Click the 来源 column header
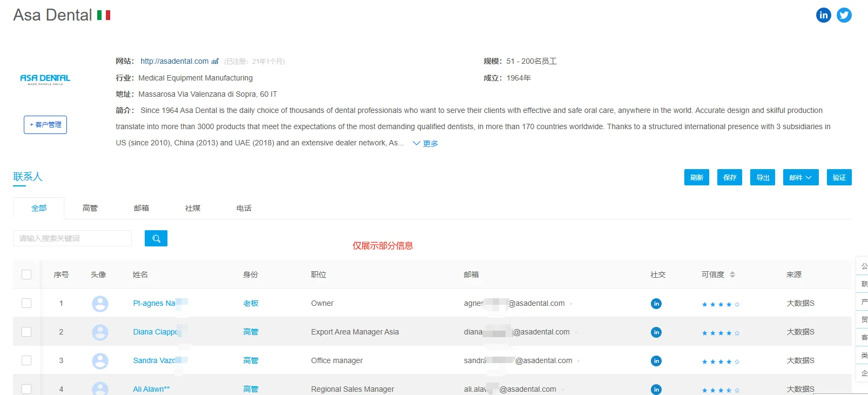This screenshot has height=395, width=868. 794,275
